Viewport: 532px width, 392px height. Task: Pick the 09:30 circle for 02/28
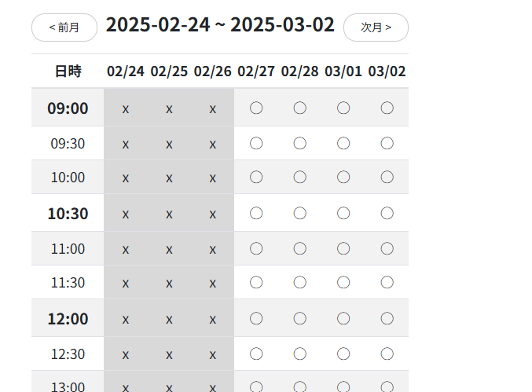point(299,144)
